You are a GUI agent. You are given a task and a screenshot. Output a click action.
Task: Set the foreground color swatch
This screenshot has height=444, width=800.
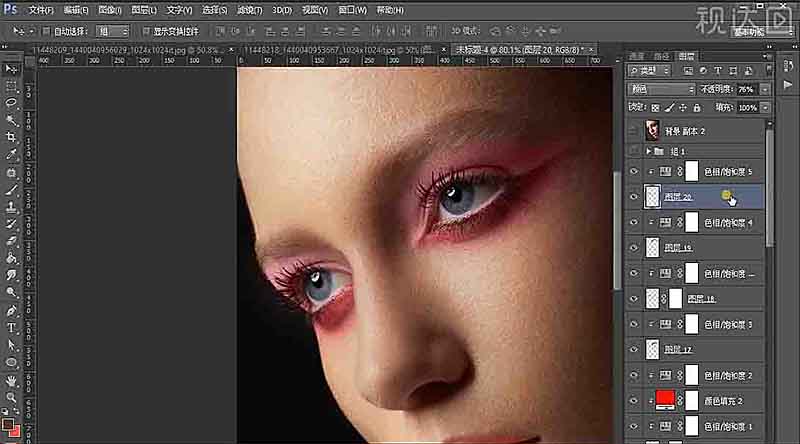pos(8,425)
